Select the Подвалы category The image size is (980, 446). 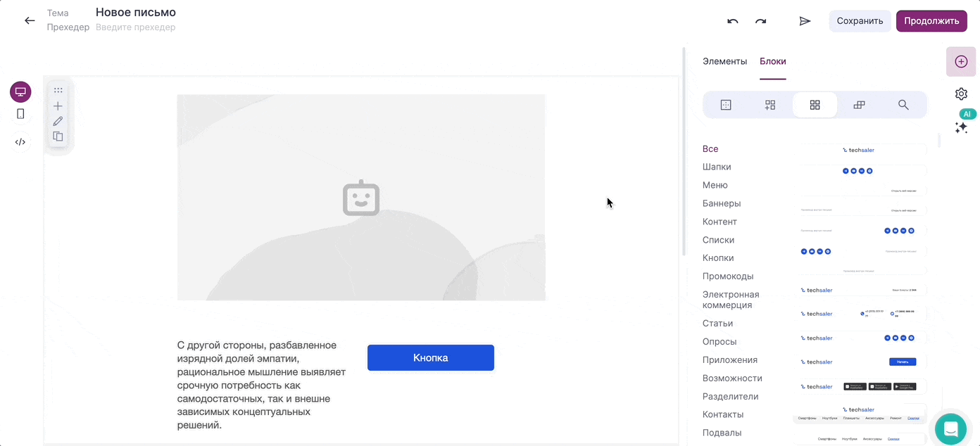(722, 433)
